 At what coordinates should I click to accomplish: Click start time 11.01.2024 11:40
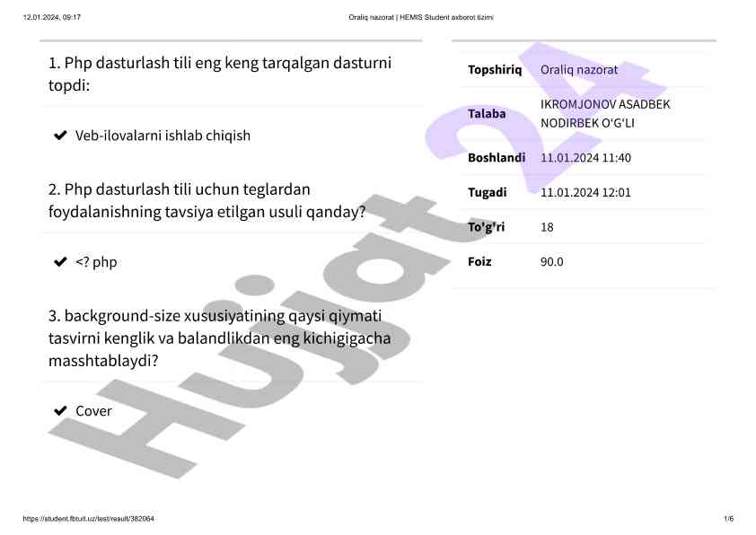click(x=585, y=158)
